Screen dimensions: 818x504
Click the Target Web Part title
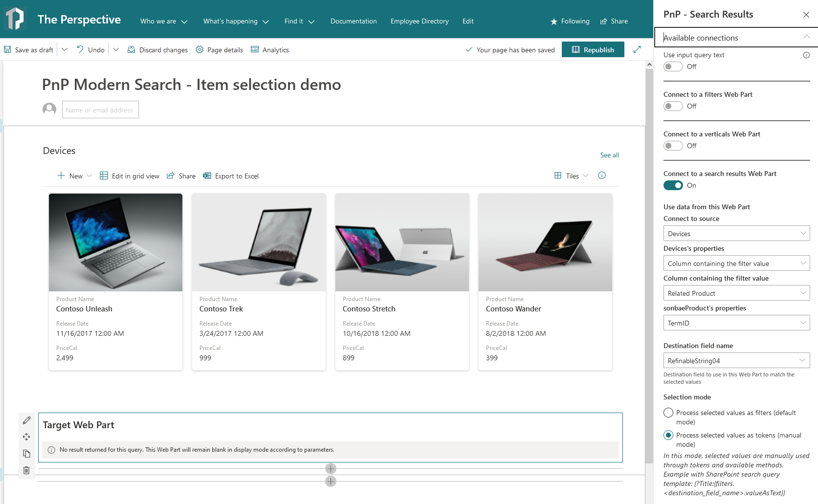(78, 425)
